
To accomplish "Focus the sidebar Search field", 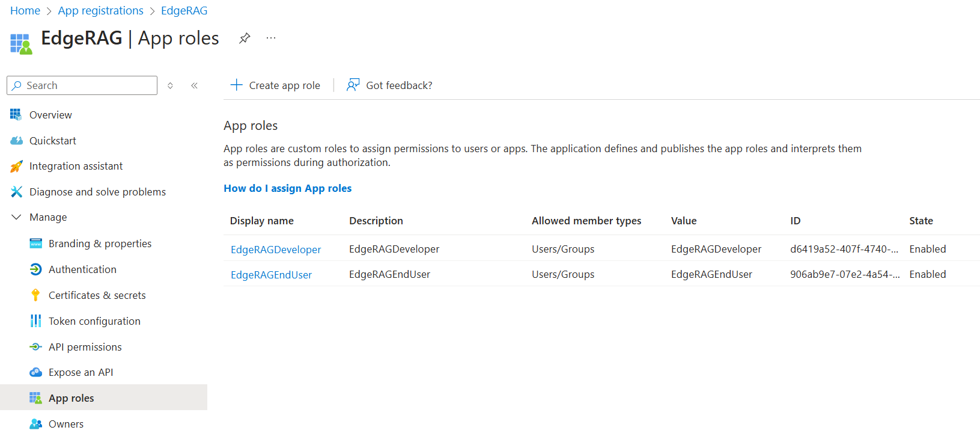I will [82, 85].
